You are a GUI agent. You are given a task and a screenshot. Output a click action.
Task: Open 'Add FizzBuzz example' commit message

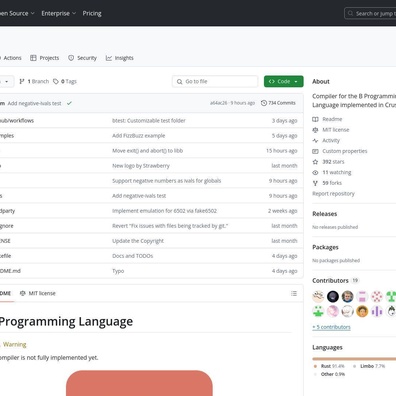[x=139, y=136]
